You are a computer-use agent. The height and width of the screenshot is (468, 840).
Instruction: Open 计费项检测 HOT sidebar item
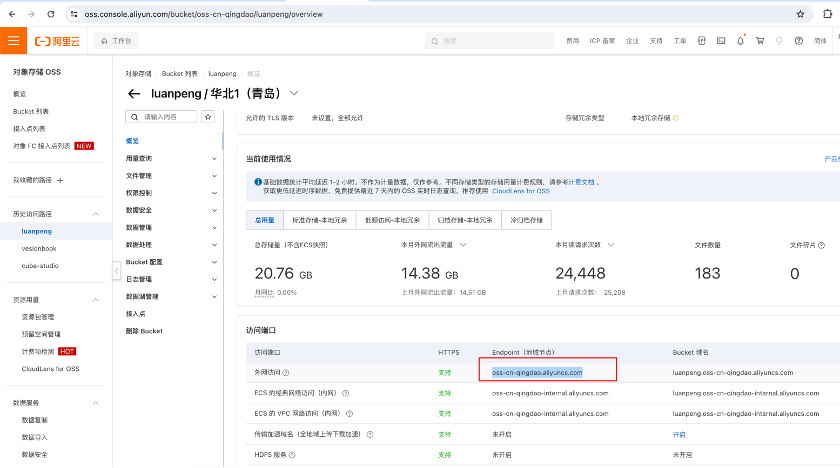(x=48, y=351)
